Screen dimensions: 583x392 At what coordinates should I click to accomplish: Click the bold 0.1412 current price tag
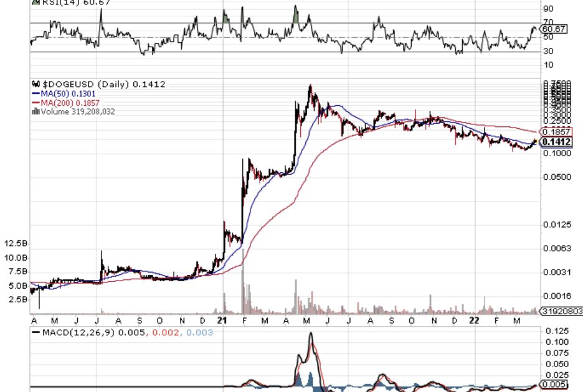click(x=556, y=142)
